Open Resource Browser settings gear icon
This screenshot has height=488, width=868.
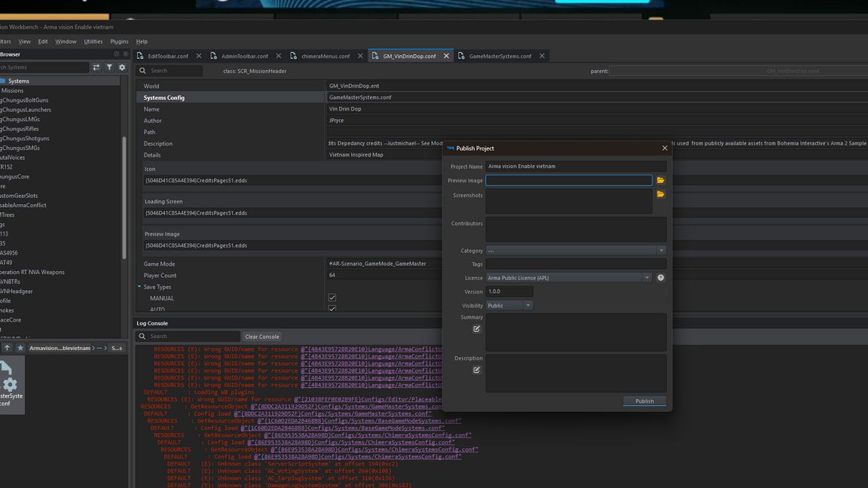tap(122, 68)
